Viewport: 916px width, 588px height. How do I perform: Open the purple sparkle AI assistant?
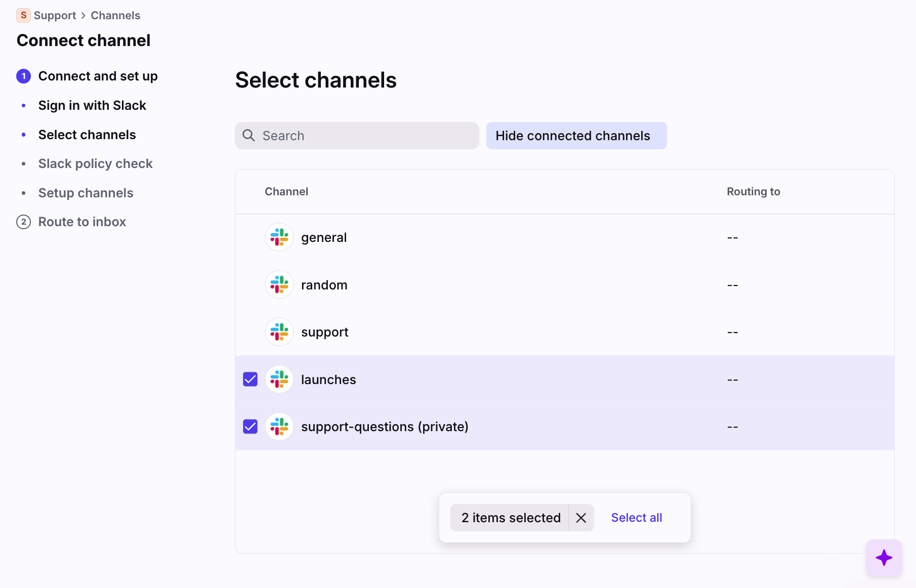click(884, 558)
